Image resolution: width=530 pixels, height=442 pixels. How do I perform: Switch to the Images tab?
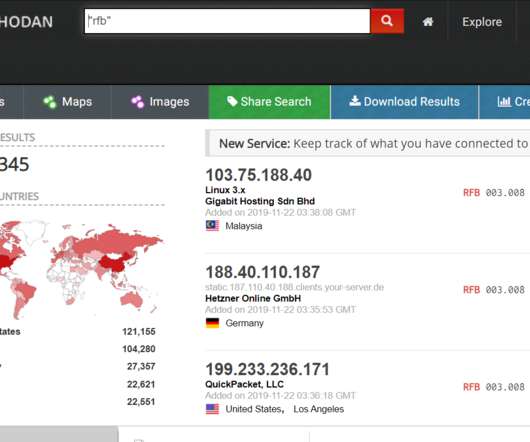[x=160, y=102]
